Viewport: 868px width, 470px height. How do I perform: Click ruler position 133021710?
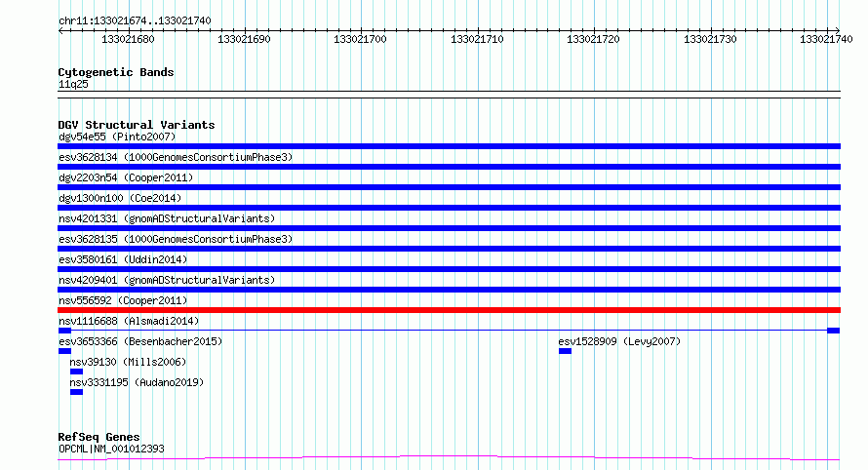(477, 39)
